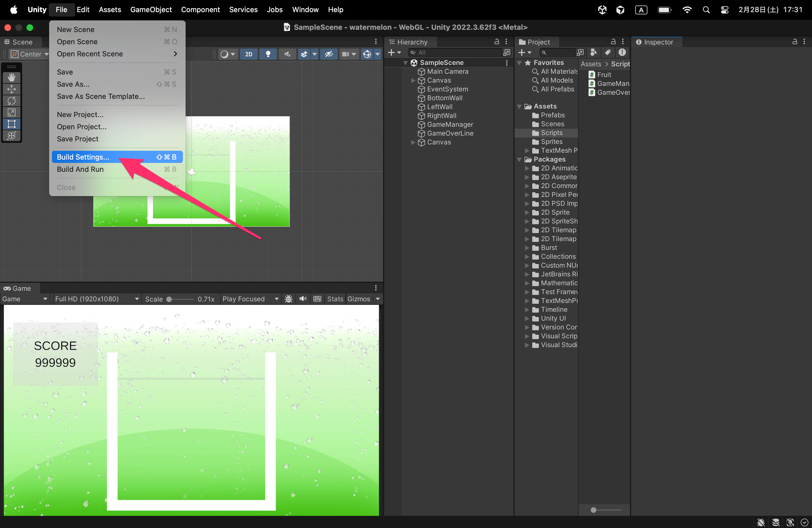Click Gizmos button in Game view

point(358,299)
